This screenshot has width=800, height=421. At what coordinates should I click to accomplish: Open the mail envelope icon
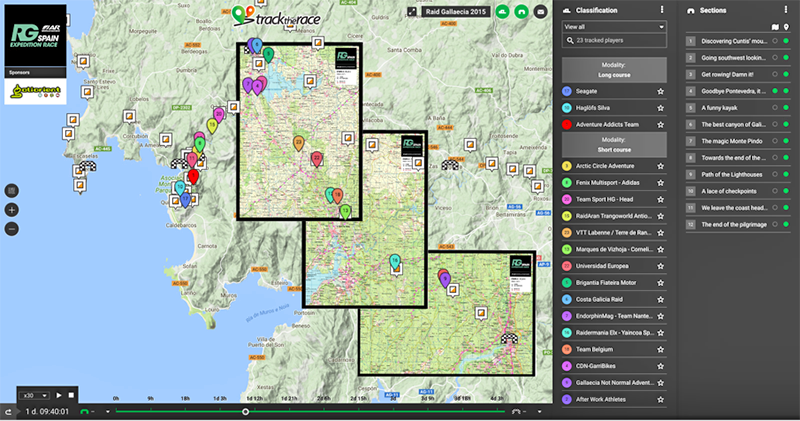click(x=540, y=11)
